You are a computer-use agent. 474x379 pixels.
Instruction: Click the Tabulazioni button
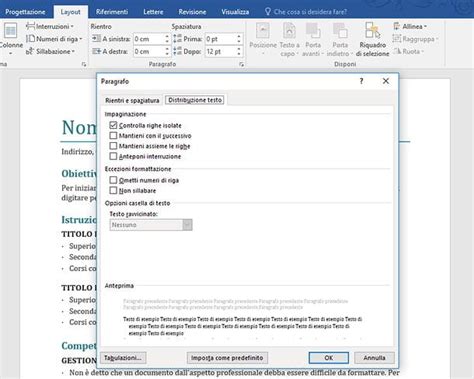[123, 358]
